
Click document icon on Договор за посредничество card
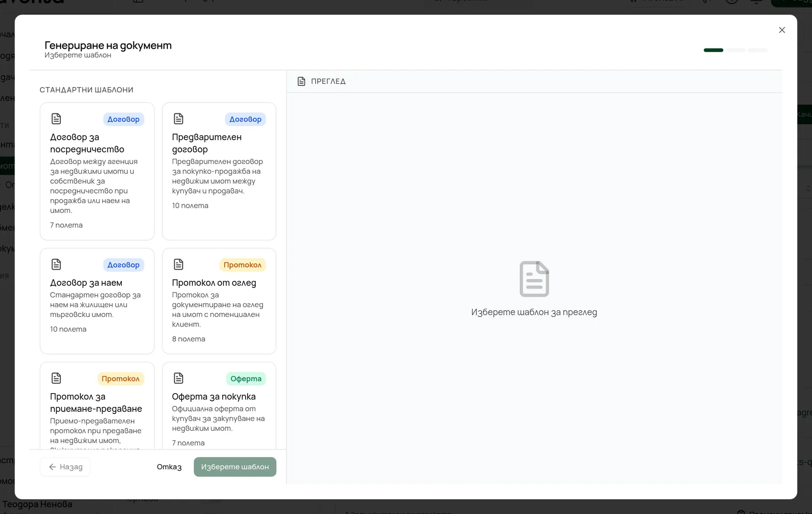[56, 119]
